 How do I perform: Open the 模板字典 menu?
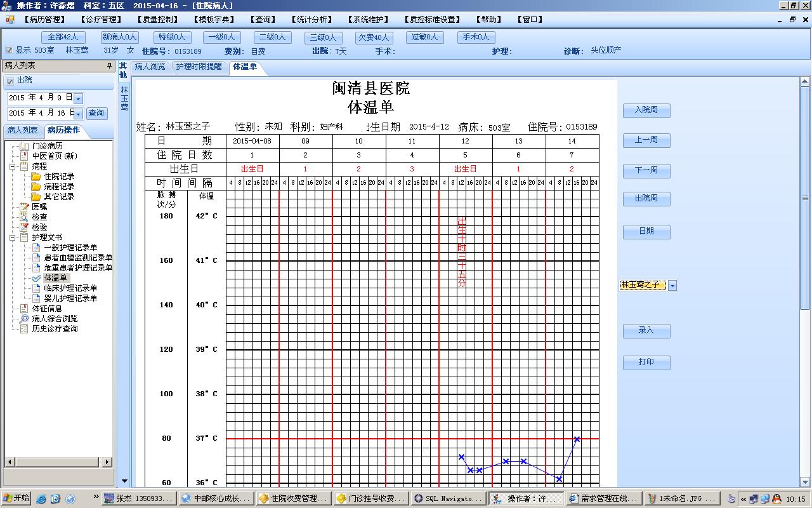tap(214, 20)
